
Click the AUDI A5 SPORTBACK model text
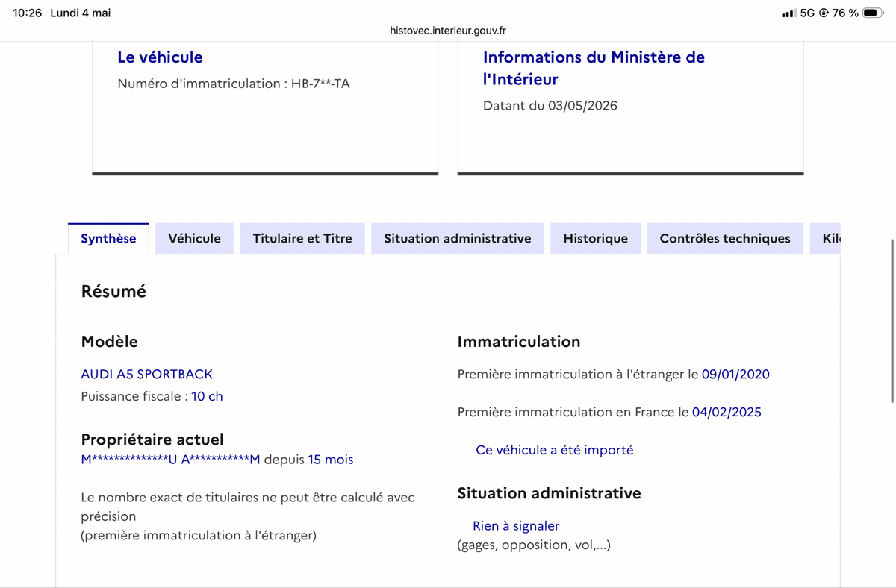click(x=147, y=374)
